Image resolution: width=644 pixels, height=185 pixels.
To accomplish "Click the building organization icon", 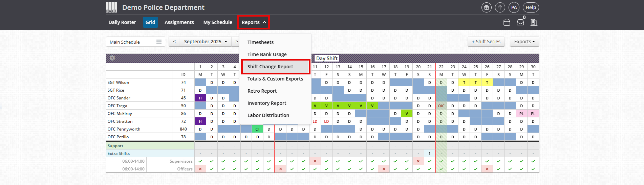I will [x=534, y=22].
